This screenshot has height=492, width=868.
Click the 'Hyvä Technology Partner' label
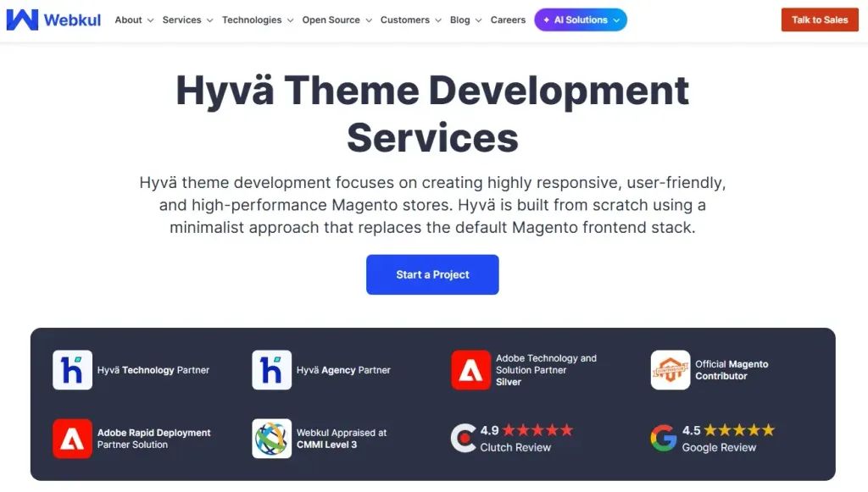point(153,370)
